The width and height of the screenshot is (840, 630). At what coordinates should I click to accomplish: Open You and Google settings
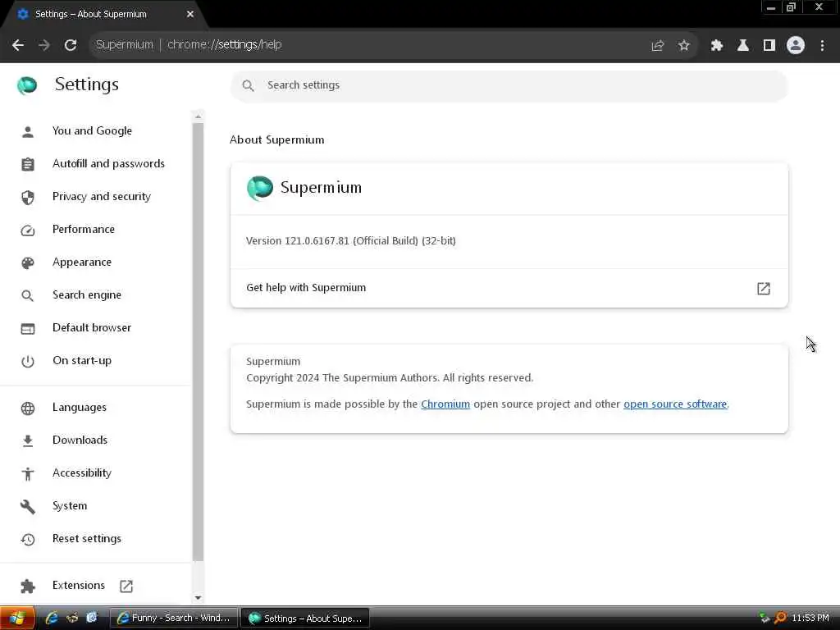click(x=92, y=130)
